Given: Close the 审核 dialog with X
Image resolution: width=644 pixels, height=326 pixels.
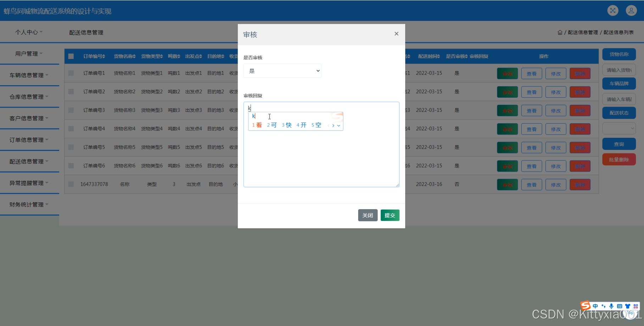Looking at the screenshot, I should 396,34.
